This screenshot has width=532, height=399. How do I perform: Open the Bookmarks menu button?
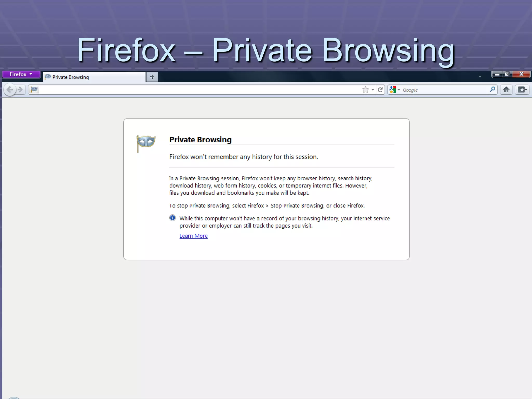522,90
